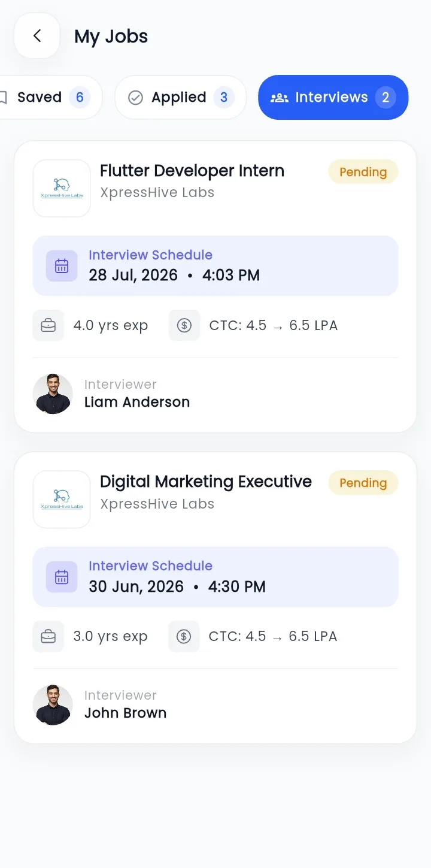The width and height of the screenshot is (431, 868).
Task: Go back using the chevron button
Action: pos(37,36)
